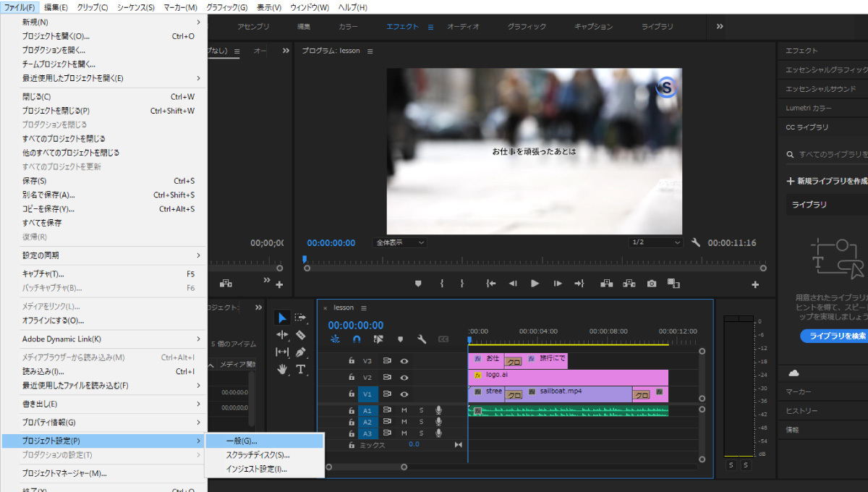Step forward one frame
Viewport: 868px width, 492px height.
(558, 284)
